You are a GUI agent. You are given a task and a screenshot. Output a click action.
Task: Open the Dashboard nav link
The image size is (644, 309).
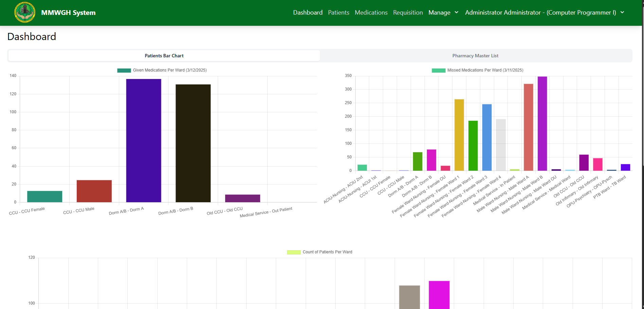coord(308,13)
